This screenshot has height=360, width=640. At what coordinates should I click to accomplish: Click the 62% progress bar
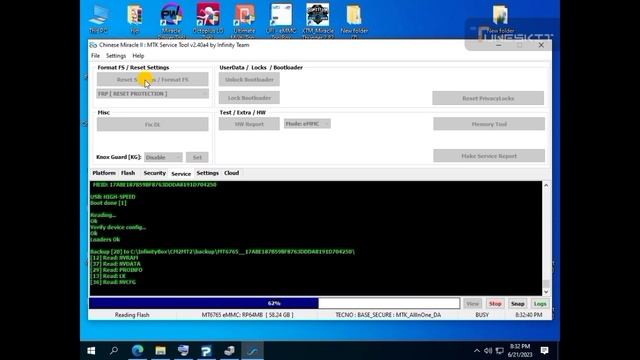click(x=274, y=303)
